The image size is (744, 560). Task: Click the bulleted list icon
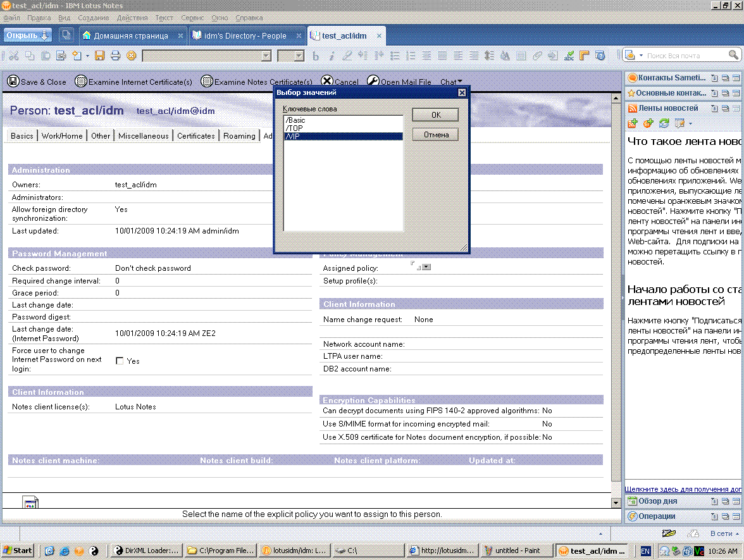pyautogui.click(x=395, y=56)
